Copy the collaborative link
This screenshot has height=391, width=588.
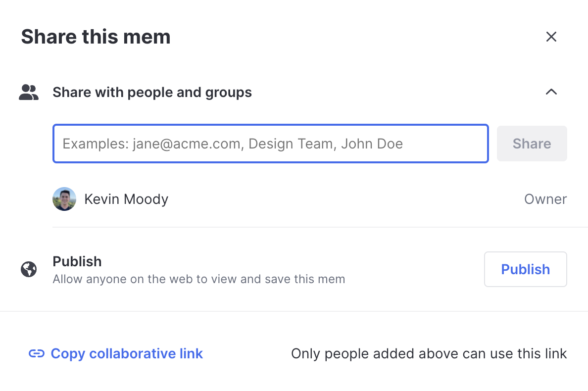click(126, 353)
